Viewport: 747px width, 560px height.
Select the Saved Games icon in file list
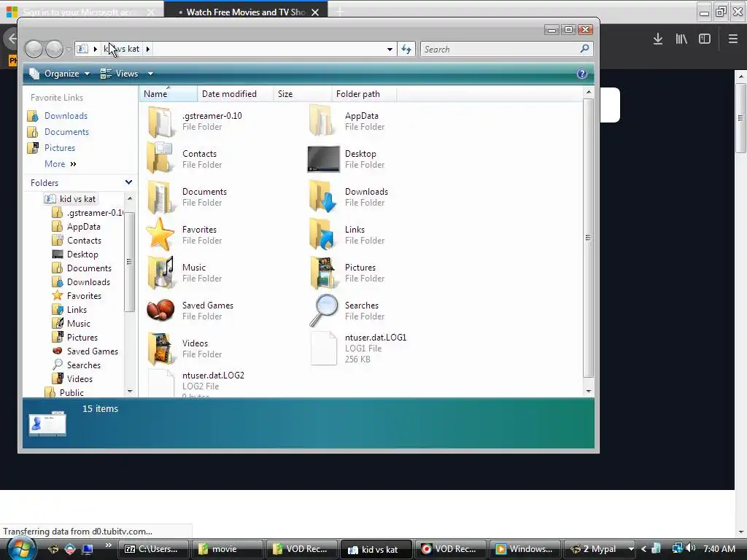coord(160,310)
